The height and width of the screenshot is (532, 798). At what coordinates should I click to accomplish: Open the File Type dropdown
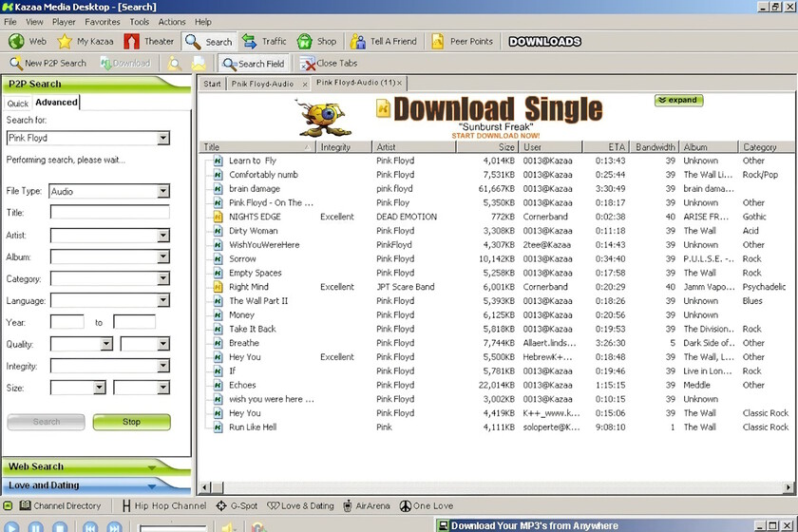[x=163, y=191]
